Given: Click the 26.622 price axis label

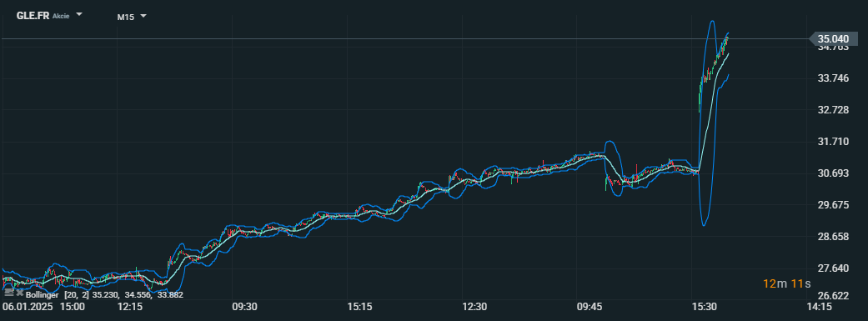Looking at the screenshot, I should [833, 295].
